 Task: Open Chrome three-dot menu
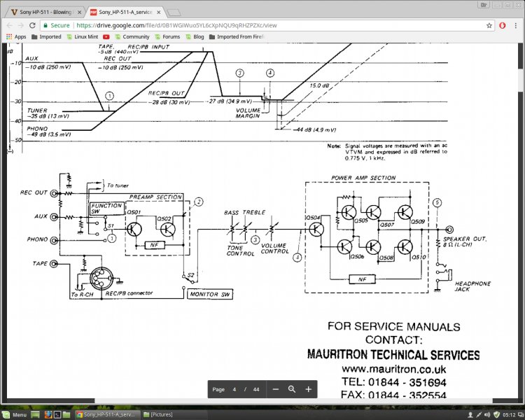516,25
